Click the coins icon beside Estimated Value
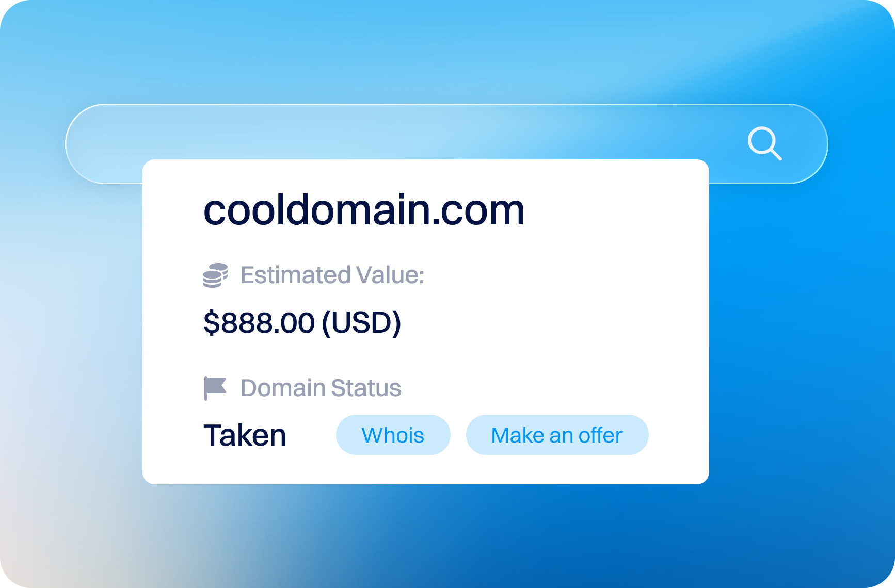Viewport: 895px width, 588px height. pos(215,275)
